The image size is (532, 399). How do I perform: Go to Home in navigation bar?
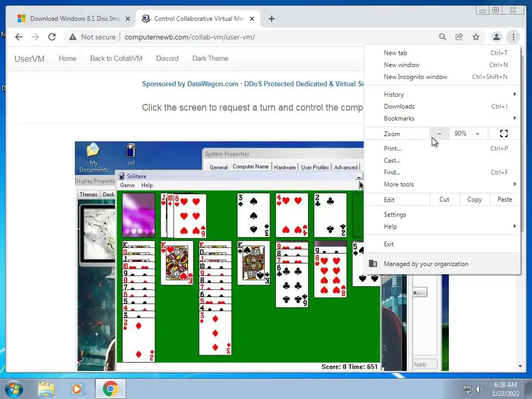coord(67,58)
